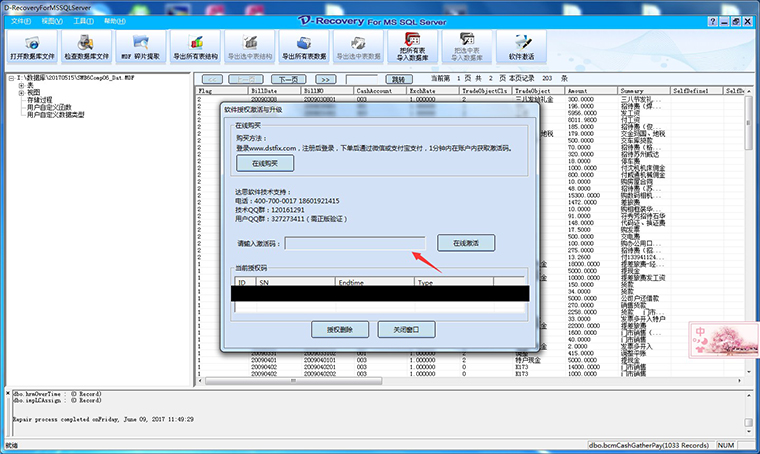Open 软件激活 from the toolbar
Image resolution: width=760 pixels, height=454 pixels.
point(521,47)
